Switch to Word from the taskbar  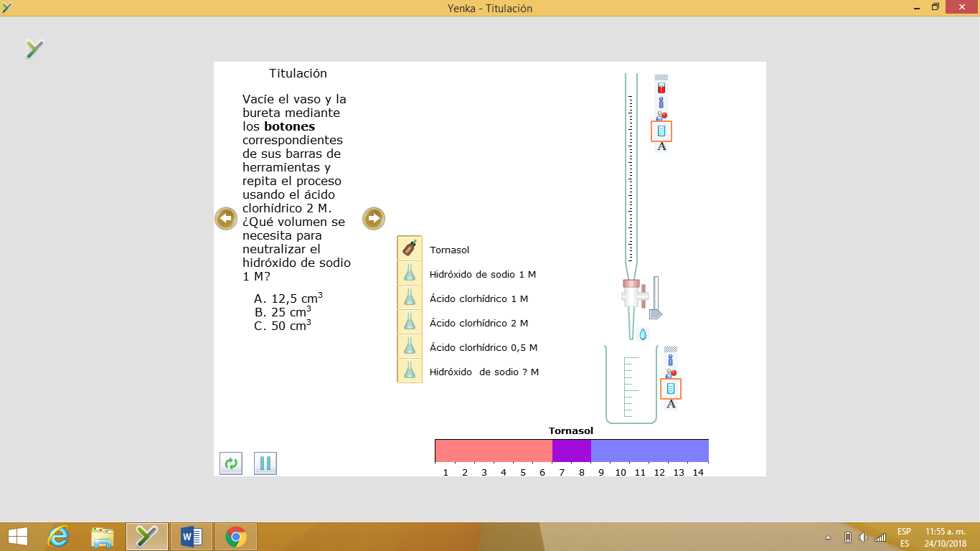point(192,536)
